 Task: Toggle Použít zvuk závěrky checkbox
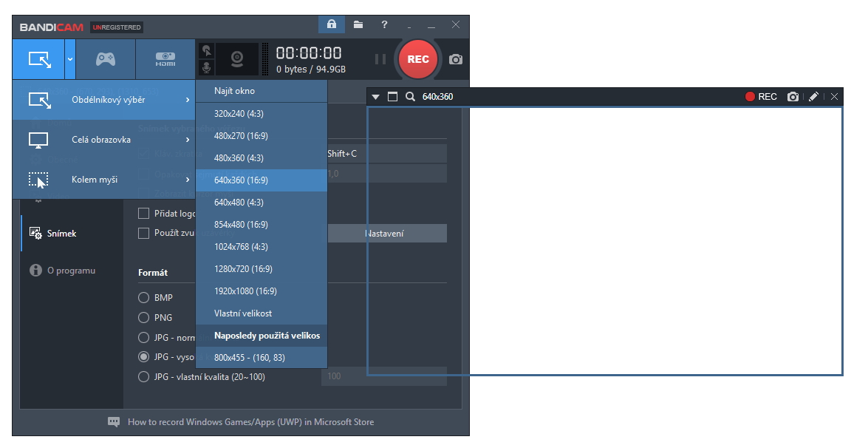tap(143, 233)
